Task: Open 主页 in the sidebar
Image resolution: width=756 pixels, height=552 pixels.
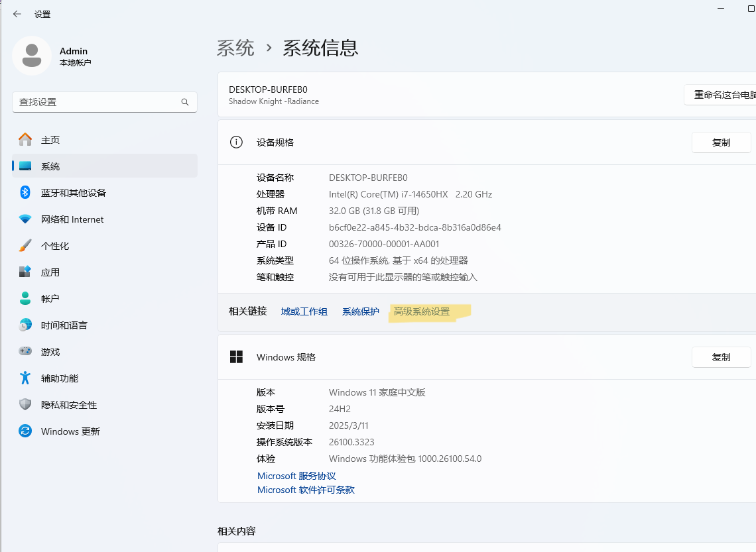Action: coord(105,140)
